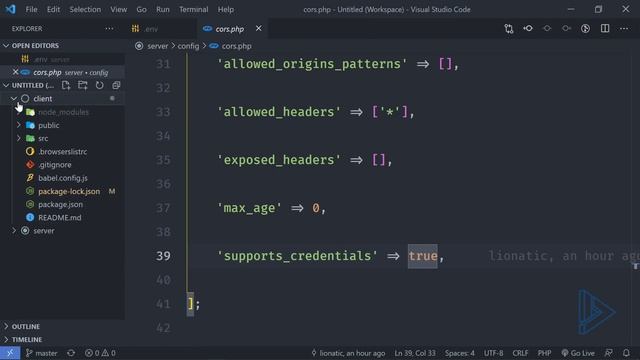The image size is (640, 360).
Task: Open remote window indicator in status bar
Action: [x=10, y=353]
